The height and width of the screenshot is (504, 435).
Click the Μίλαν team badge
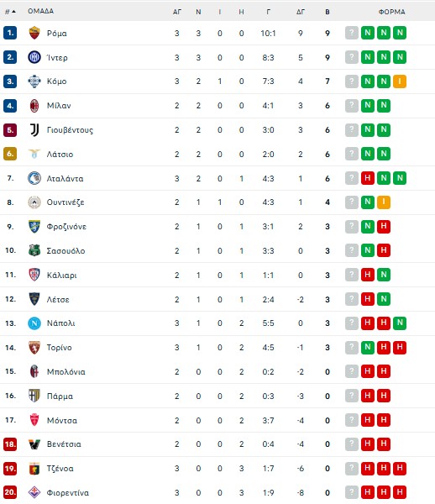34,106
